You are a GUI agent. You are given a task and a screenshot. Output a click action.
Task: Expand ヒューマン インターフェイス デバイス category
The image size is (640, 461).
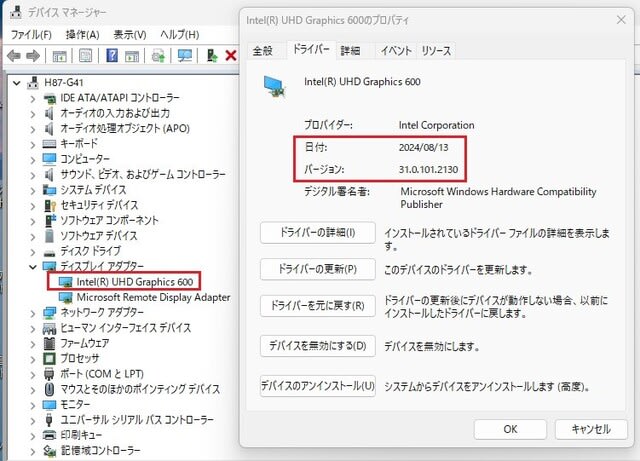tap(33, 328)
